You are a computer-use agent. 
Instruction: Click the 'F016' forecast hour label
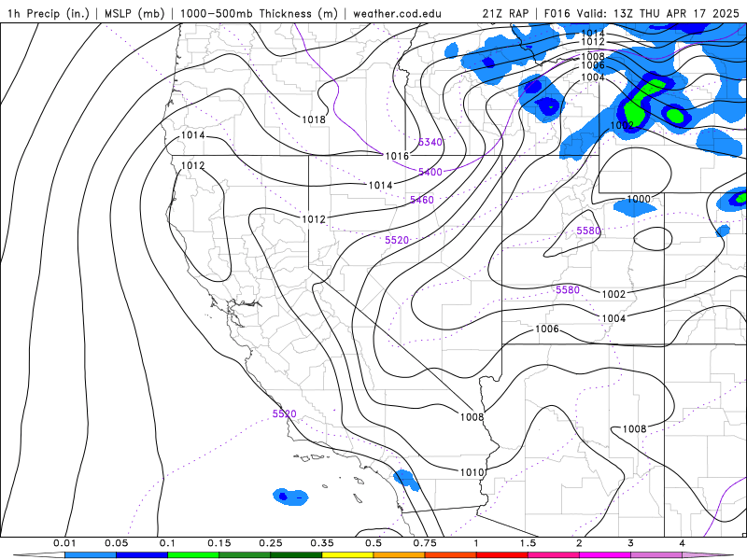click(x=557, y=13)
